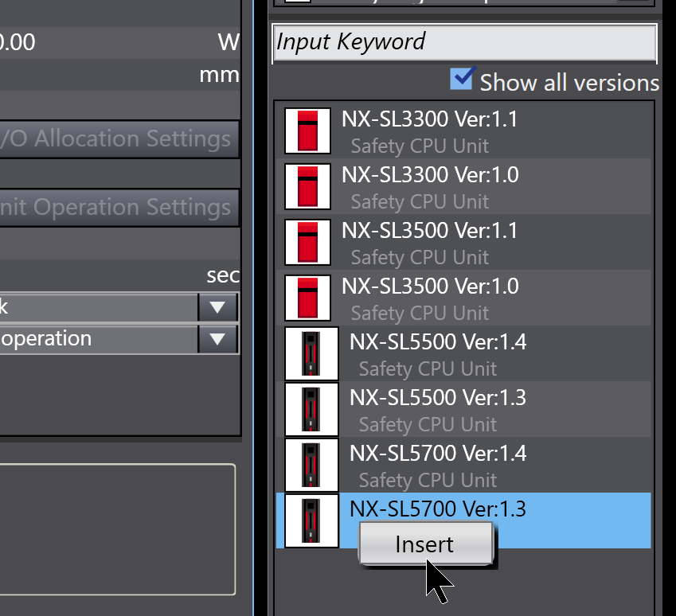Choose the NX-SL3300 Ver:1.1 text row
The image size is (676, 616).
pos(463,131)
